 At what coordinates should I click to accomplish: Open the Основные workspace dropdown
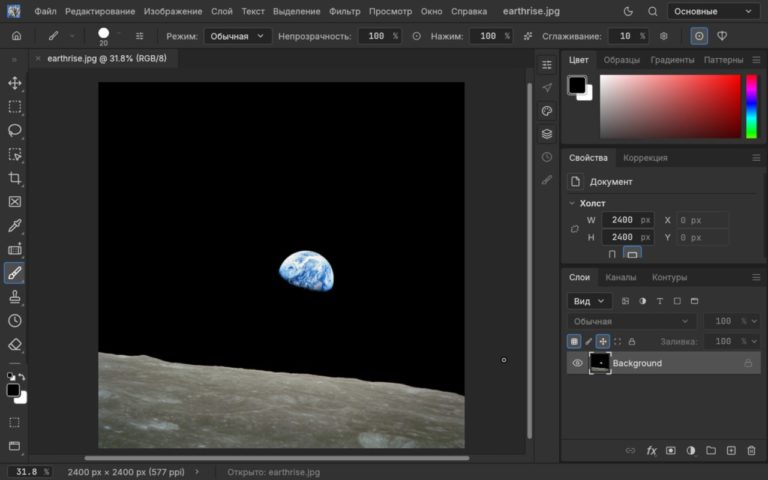click(713, 11)
